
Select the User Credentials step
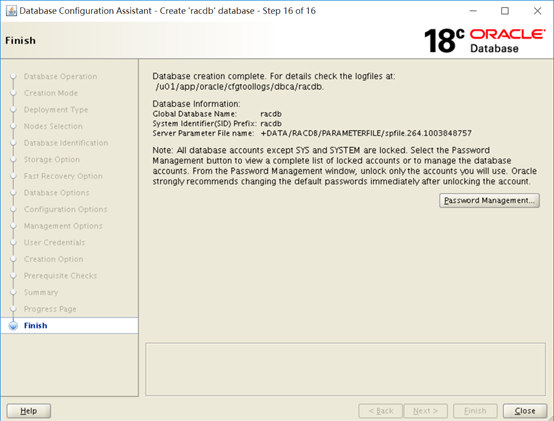coord(54,242)
